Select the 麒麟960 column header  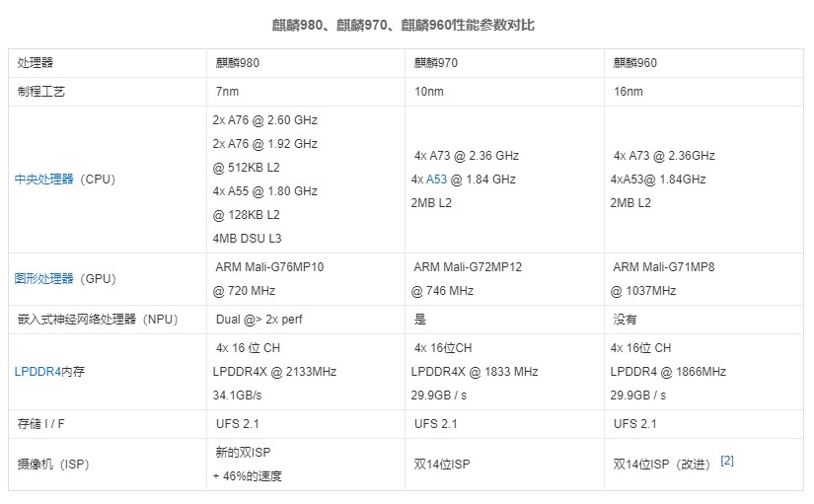pos(634,63)
